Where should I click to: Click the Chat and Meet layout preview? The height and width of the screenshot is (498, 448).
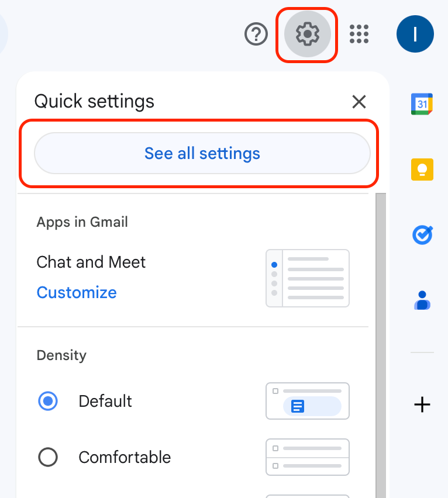308,278
